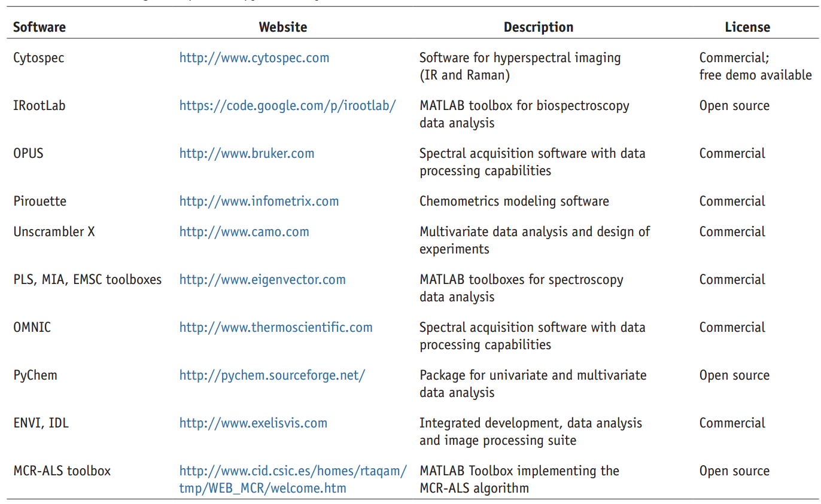This screenshot has height=504, width=821.
Task: Open the infometrix.com Pirouette link
Action: coord(259,201)
